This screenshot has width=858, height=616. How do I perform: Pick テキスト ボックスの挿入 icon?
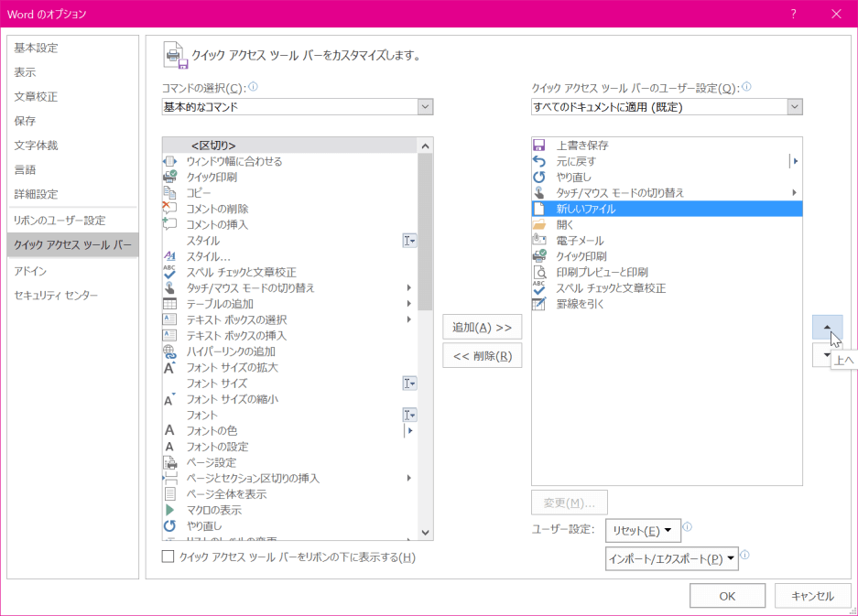170,335
